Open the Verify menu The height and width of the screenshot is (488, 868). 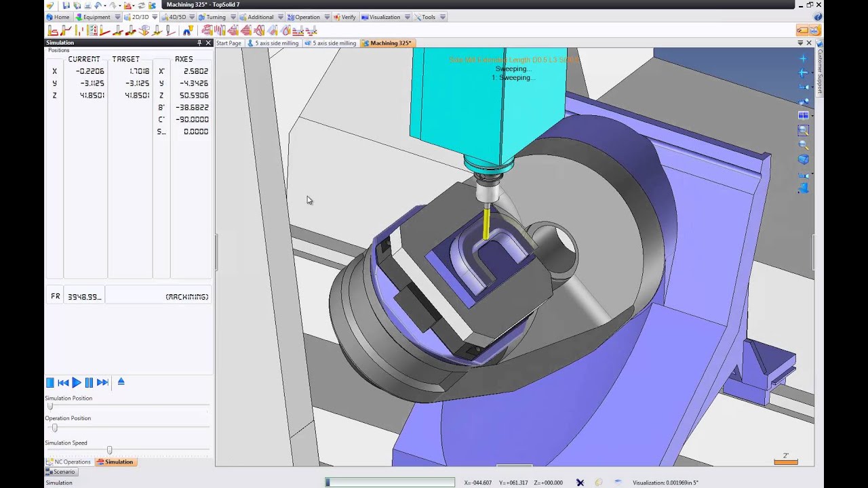click(x=344, y=17)
